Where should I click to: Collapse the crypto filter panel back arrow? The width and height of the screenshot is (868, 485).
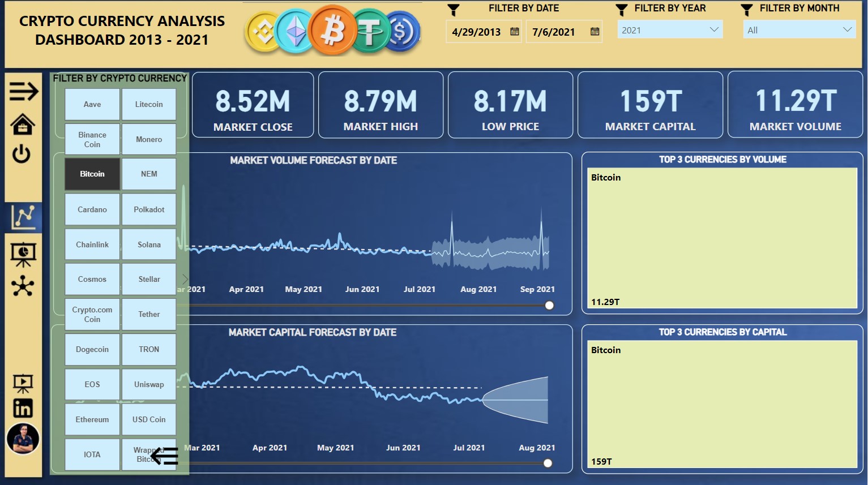[165, 456]
